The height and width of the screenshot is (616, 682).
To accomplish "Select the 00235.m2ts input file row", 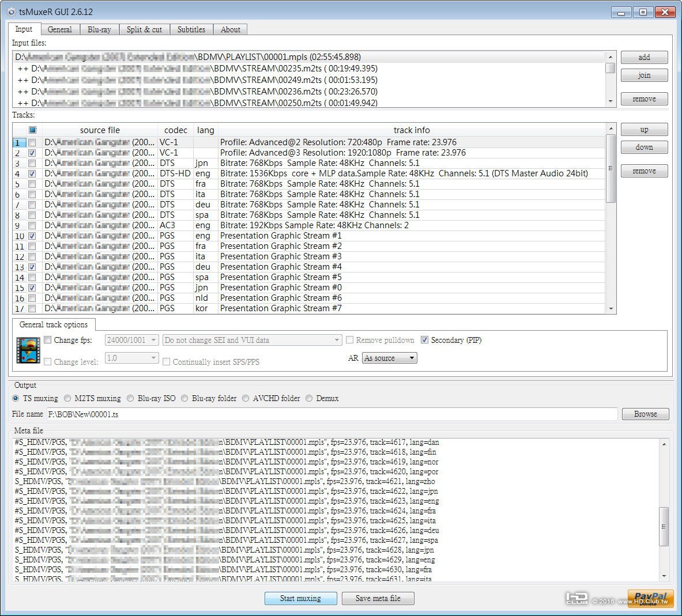I will 309,69.
